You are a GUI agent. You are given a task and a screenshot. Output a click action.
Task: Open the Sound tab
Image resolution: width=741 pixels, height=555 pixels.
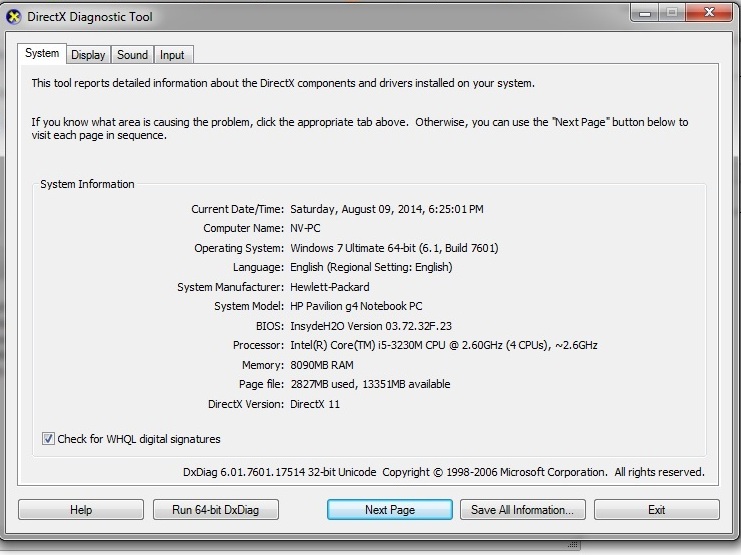coord(132,55)
